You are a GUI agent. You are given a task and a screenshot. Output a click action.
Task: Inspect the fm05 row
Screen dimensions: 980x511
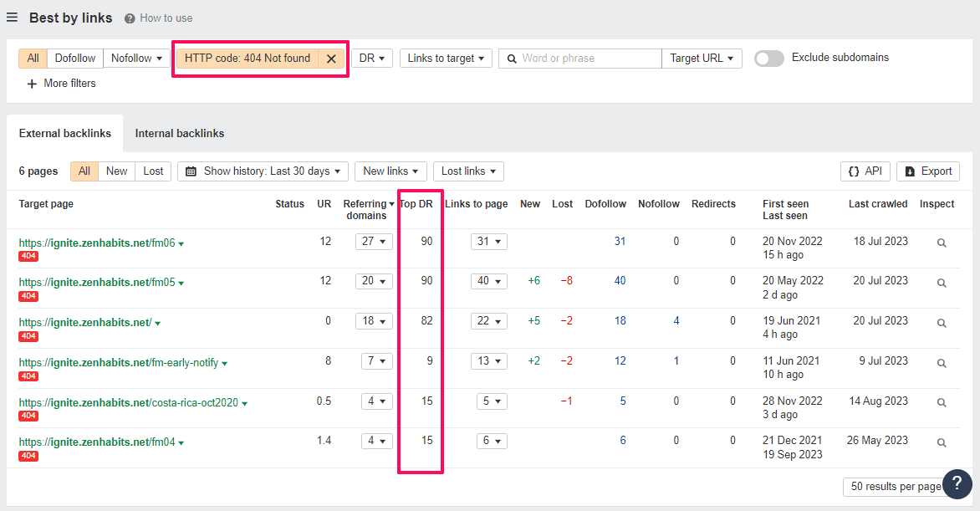tap(942, 284)
